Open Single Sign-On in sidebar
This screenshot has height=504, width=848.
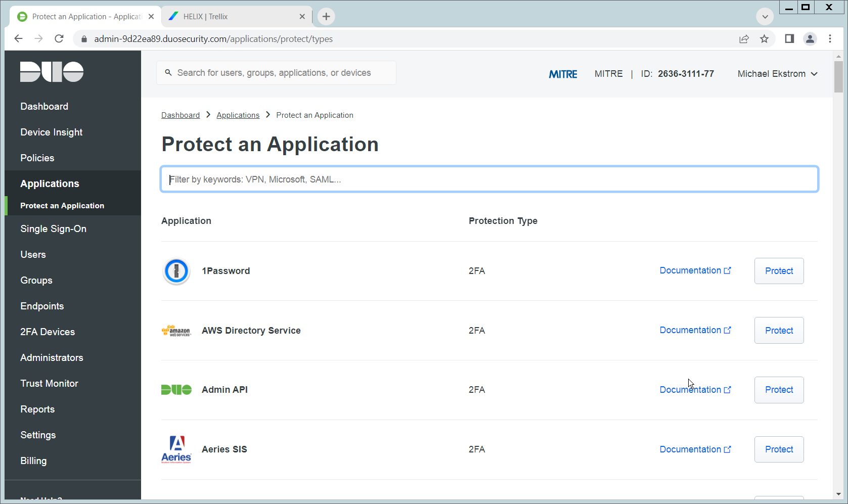[53, 229]
